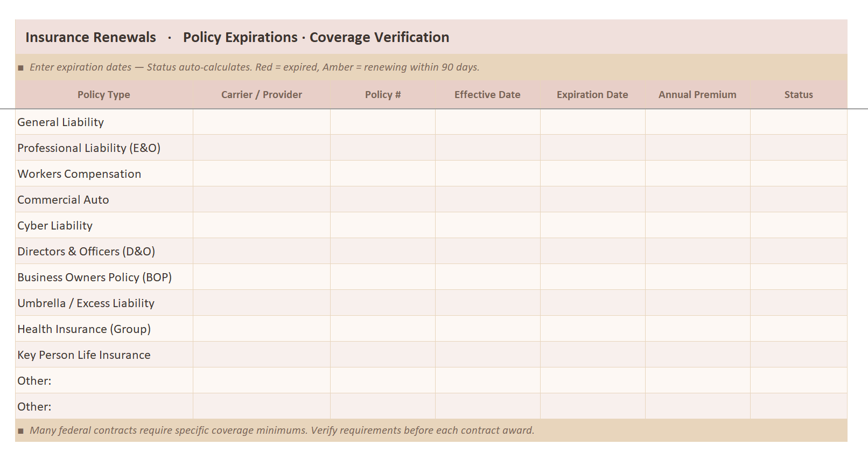
Task: Click the federal contracts coverage minimums note
Action: [431, 431]
